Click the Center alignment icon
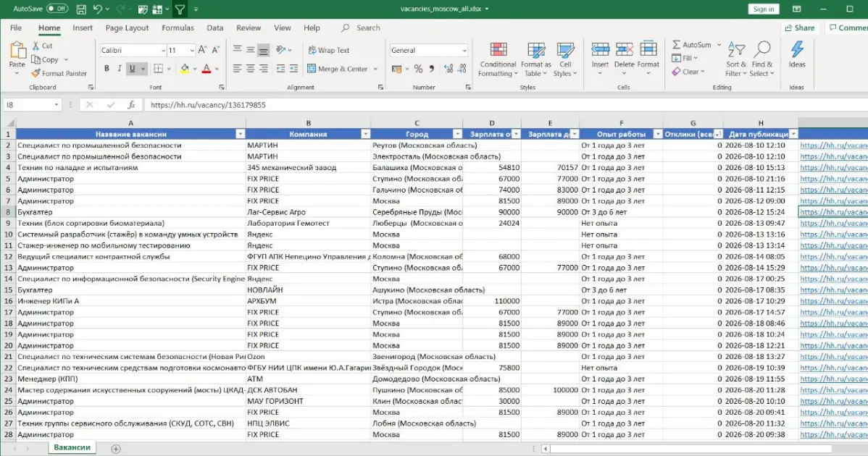Viewport: 868px width, 456px height. tap(250, 69)
